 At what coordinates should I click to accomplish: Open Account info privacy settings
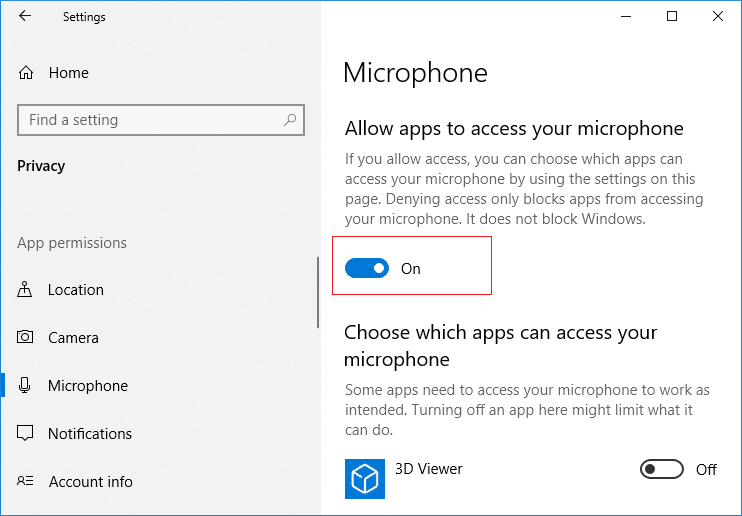pos(91,481)
